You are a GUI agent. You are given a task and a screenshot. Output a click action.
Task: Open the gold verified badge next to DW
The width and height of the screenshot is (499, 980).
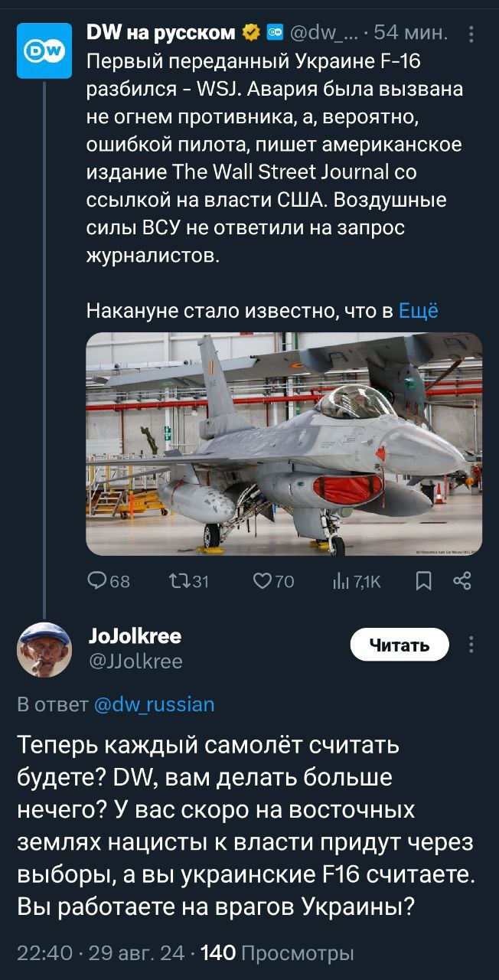251,33
